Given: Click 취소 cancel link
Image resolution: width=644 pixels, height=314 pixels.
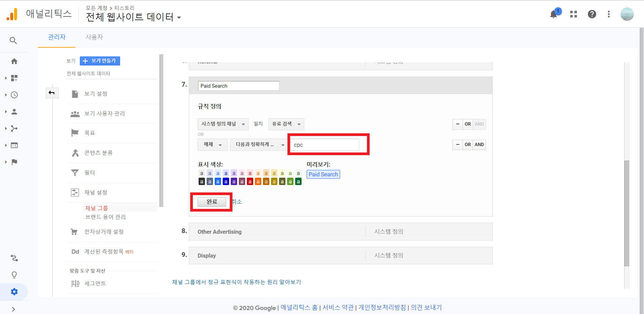Looking at the screenshot, I should (x=237, y=201).
